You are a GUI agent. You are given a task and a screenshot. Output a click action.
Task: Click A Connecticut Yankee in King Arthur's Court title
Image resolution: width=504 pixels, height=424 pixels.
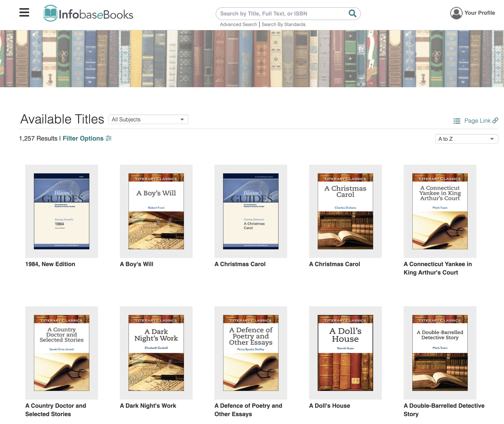pyautogui.click(x=438, y=268)
